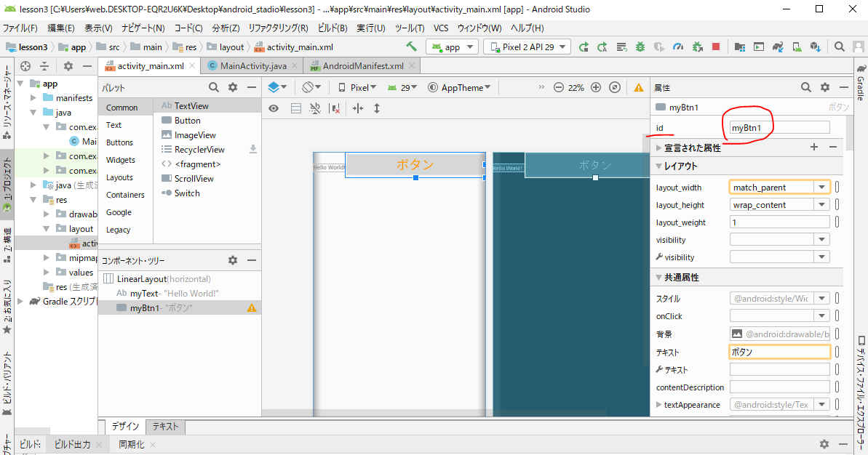Click the hammer Make Project icon
The image size is (868, 455).
412,47
